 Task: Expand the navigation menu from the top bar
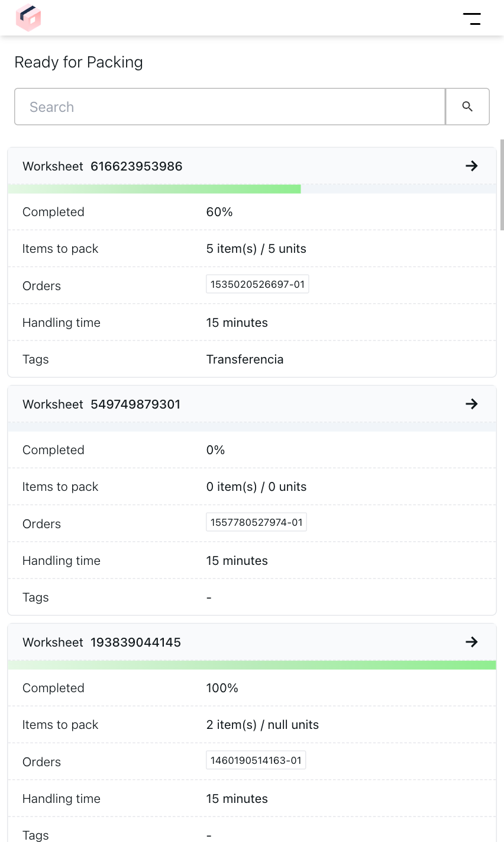pos(473,18)
